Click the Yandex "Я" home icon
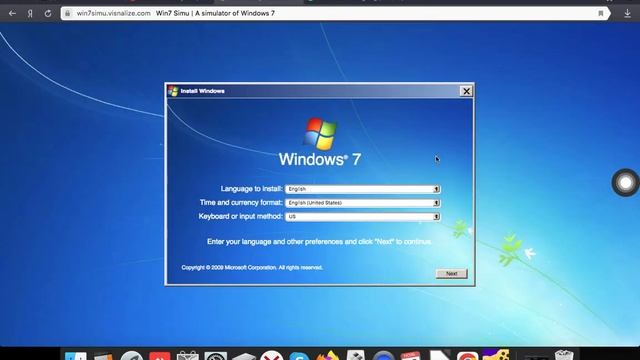 (30, 13)
